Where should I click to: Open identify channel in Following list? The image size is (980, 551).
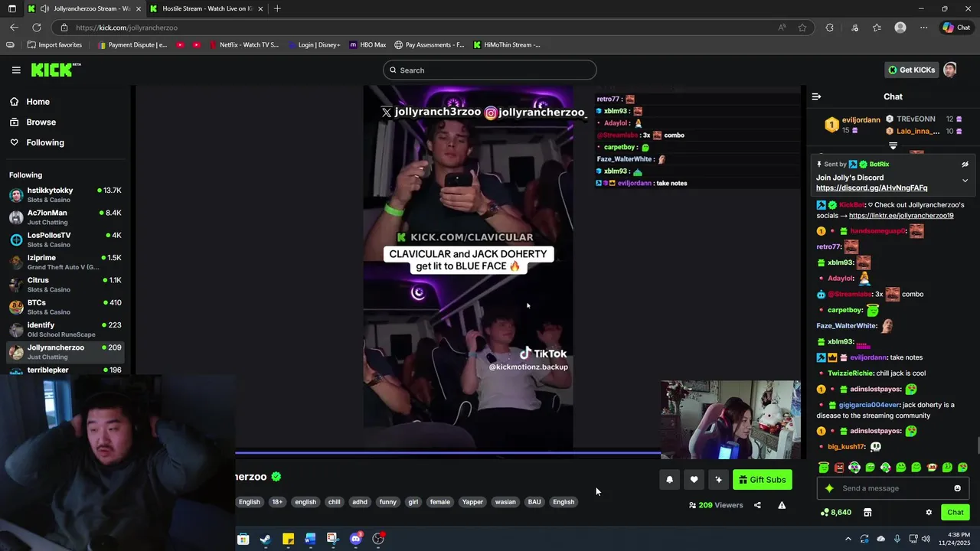pos(66,329)
